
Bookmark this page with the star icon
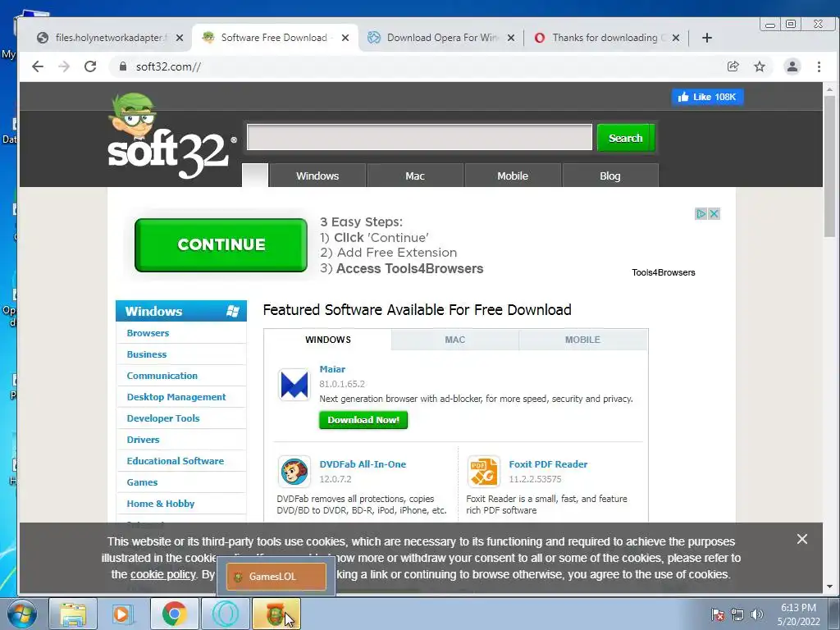pyautogui.click(x=760, y=66)
